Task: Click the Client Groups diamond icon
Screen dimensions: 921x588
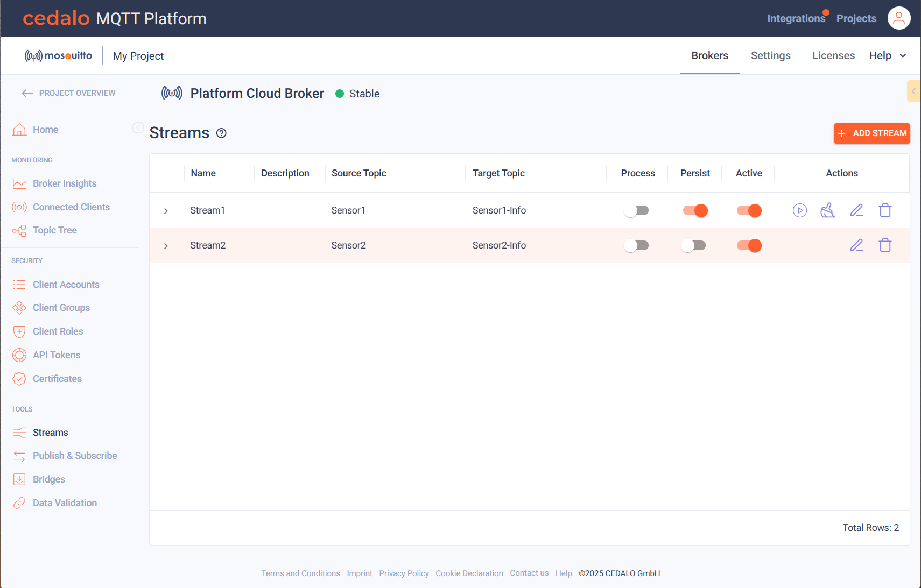Action: (x=19, y=308)
